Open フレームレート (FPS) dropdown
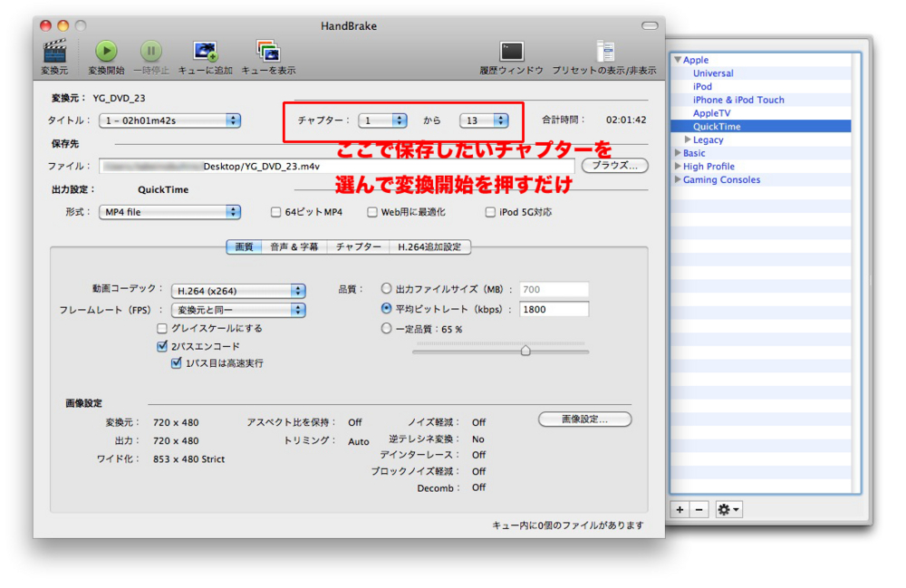 (x=238, y=310)
